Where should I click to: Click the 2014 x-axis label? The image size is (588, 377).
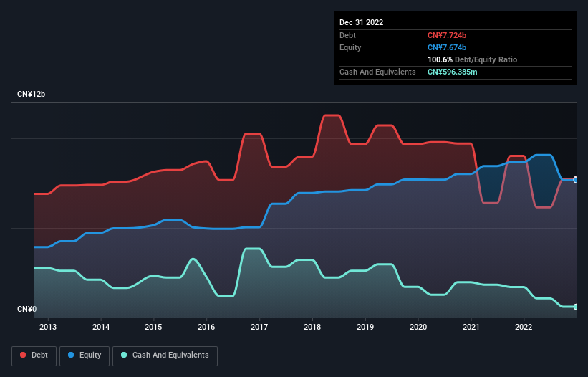(x=101, y=327)
